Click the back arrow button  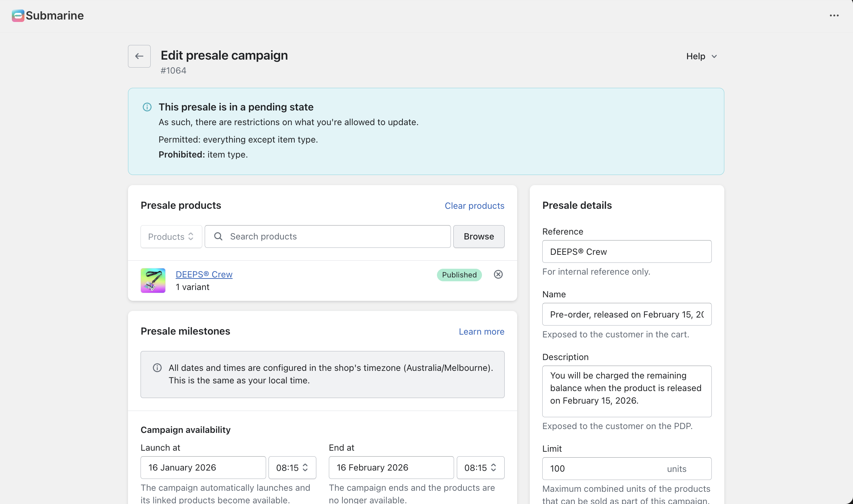[139, 56]
